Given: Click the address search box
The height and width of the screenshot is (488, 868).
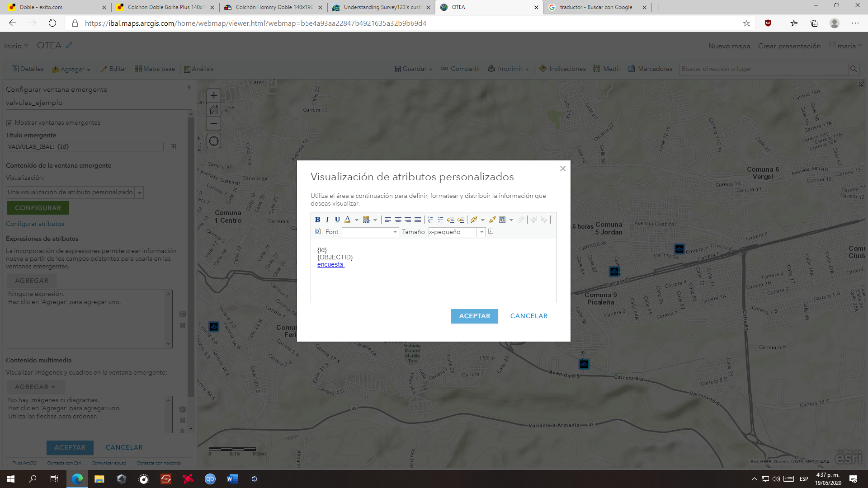Looking at the screenshot, I should pyautogui.click(x=763, y=69).
